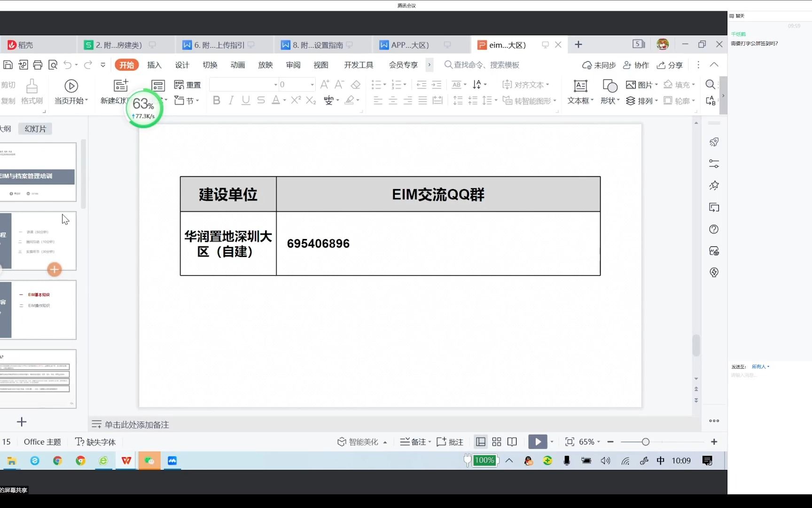Open Align Text (对齐文本) dropdown
The height and width of the screenshot is (508, 812).
(x=526, y=85)
